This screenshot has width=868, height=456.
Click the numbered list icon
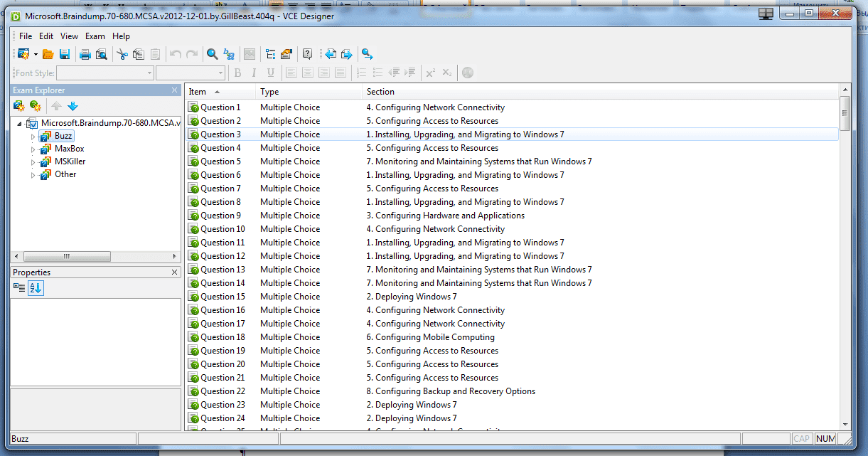coord(361,73)
